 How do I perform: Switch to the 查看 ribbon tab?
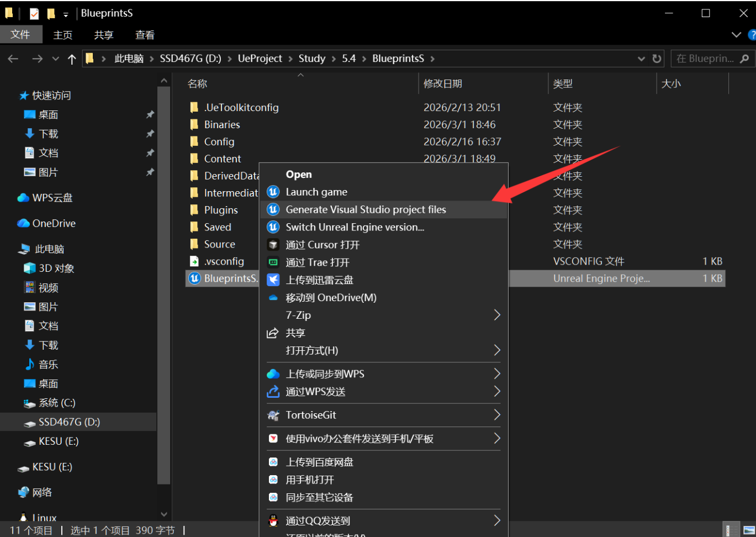click(145, 35)
